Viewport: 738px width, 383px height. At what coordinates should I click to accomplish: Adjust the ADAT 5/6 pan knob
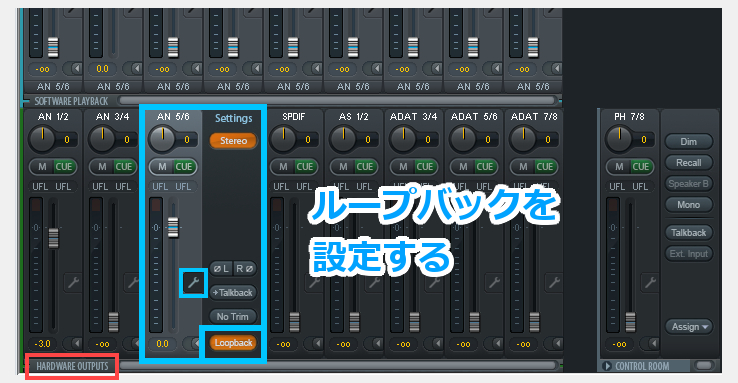click(463, 138)
